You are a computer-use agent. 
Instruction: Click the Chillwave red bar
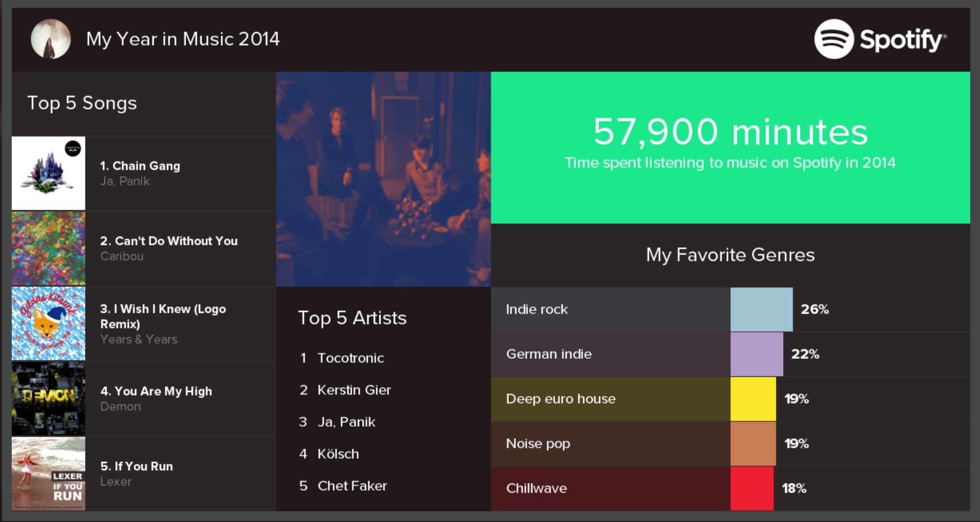pyautogui.click(x=752, y=488)
